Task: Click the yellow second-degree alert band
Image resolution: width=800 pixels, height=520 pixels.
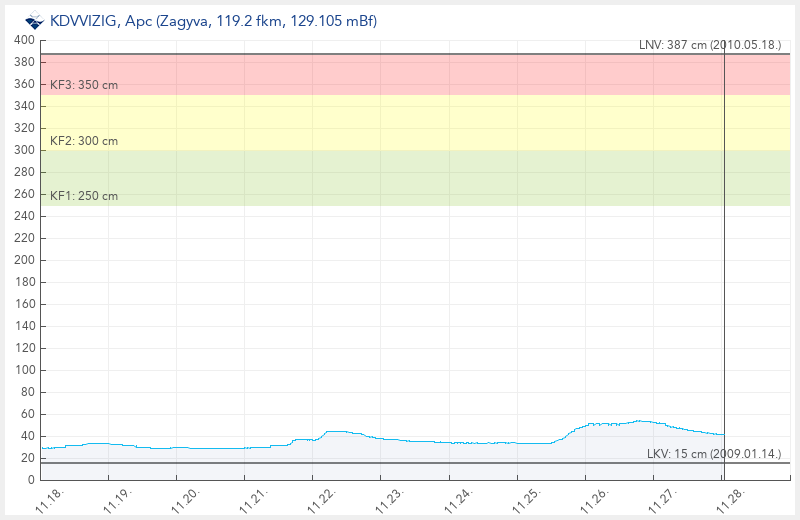Action: pyautogui.click(x=400, y=122)
